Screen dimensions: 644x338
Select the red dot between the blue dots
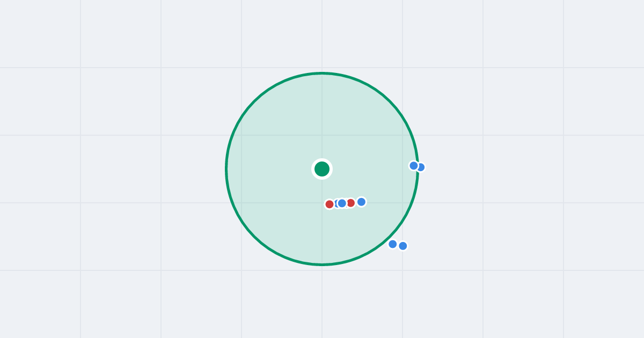350,203
